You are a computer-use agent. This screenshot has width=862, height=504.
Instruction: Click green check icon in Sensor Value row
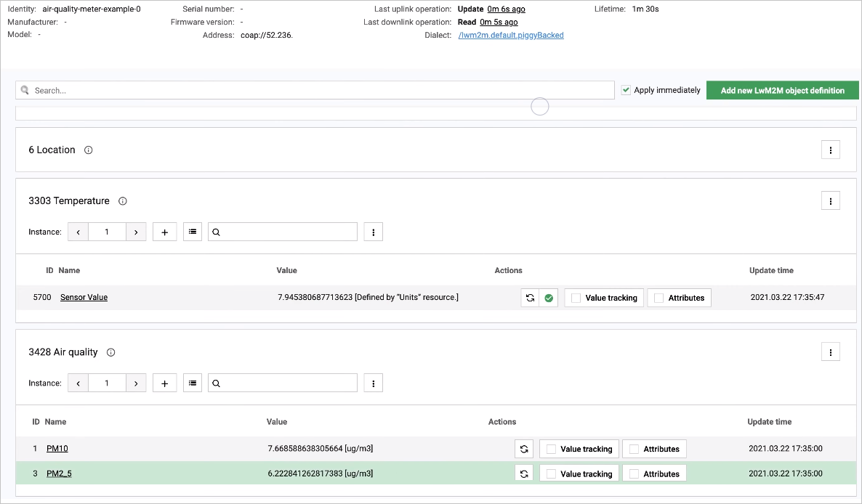pyautogui.click(x=549, y=298)
